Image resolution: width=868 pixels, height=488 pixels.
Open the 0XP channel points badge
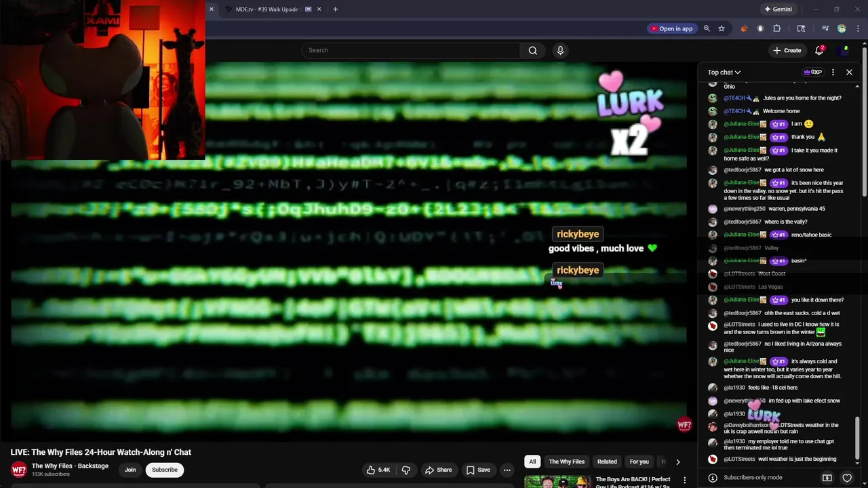click(x=812, y=72)
